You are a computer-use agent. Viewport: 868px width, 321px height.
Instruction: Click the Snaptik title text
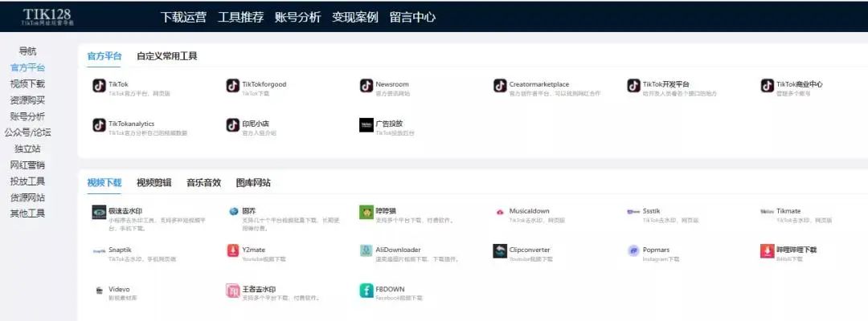pos(120,250)
